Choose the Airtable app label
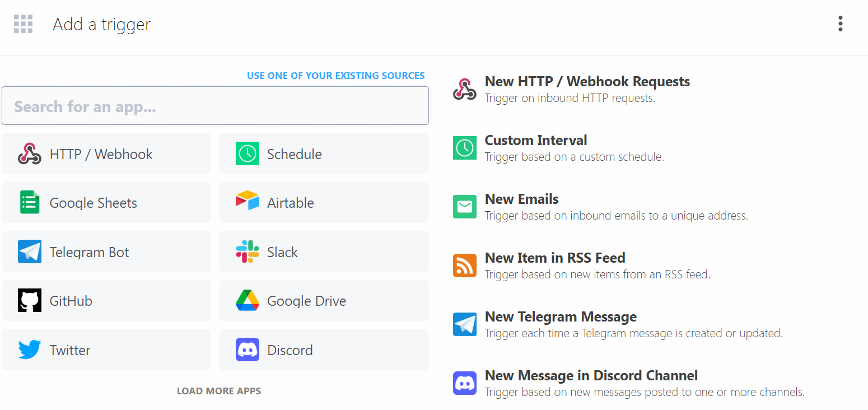The width and height of the screenshot is (868, 410). pyautogui.click(x=291, y=203)
